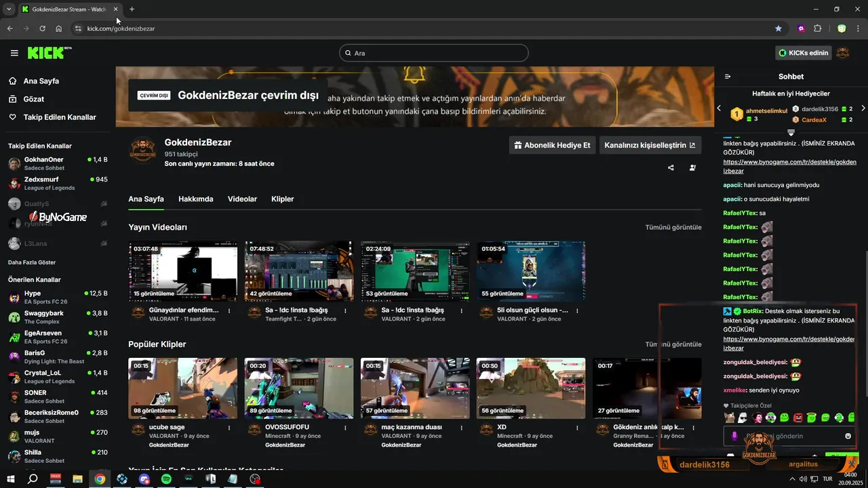Open File Explorer from taskbar

click(77, 479)
